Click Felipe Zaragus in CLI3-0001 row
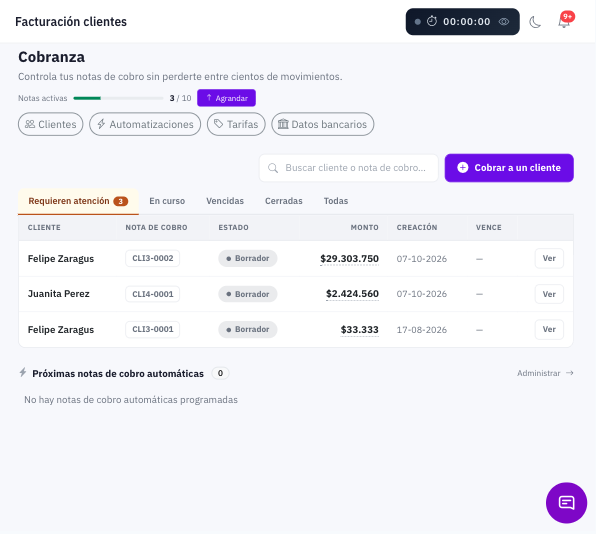 61,330
